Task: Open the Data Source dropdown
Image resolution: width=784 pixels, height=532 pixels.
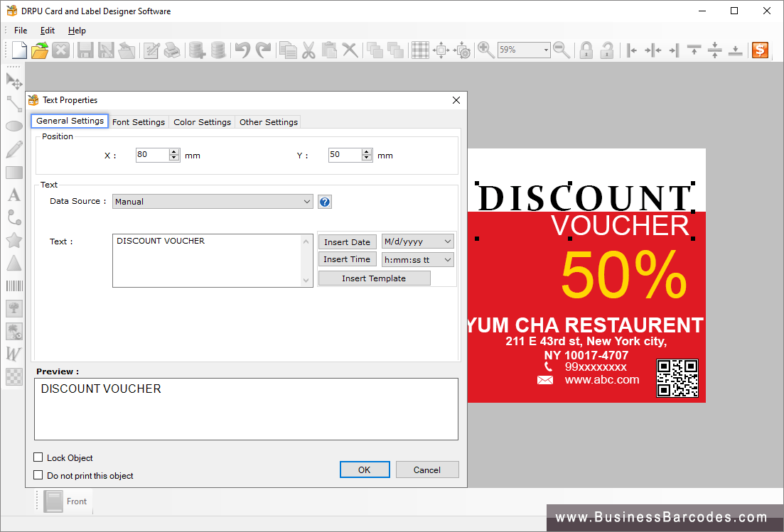Action: 213,201
